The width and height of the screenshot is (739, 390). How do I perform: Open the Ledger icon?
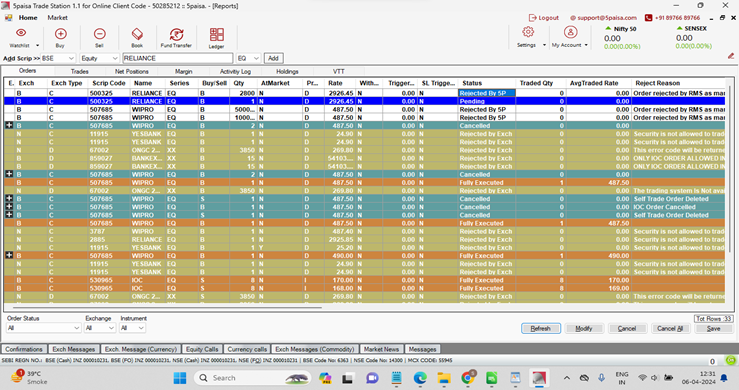point(217,34)
